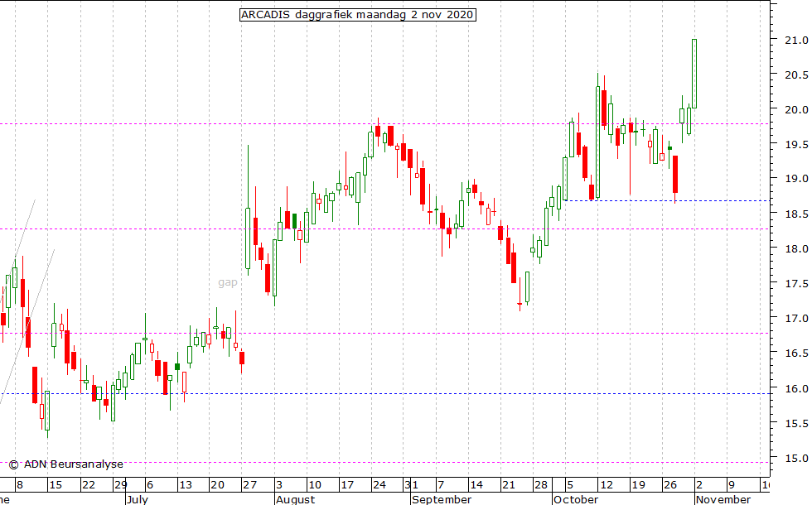Click date label 29 before July
Viewport: 812px width, 505px height.
(x=121, y=485)
